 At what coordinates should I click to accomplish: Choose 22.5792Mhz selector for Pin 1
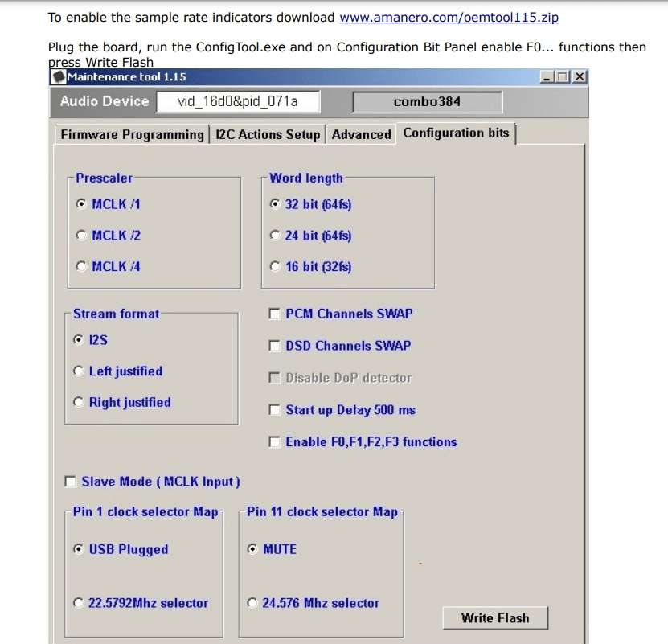(141, 603)
